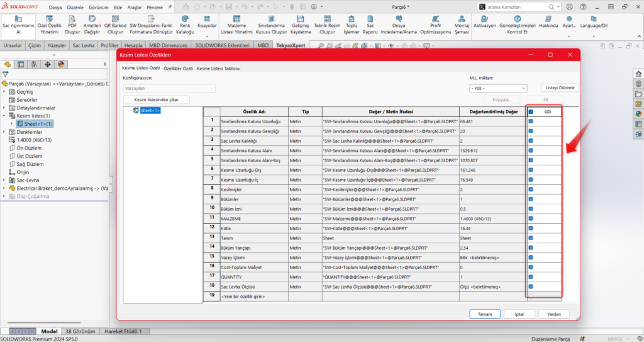The image size is (644, 342).
Task: Open the M.L. miktarı dropdown
Action: coord(498,88)
